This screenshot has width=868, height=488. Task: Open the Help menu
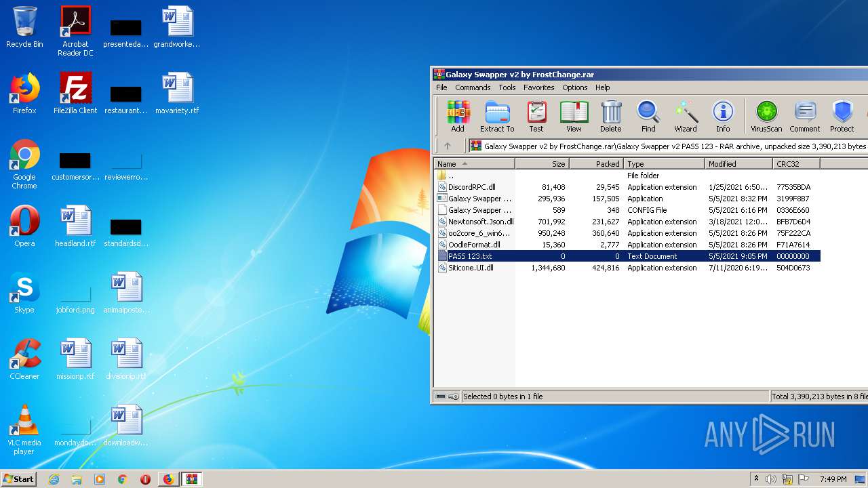point(603,87)
